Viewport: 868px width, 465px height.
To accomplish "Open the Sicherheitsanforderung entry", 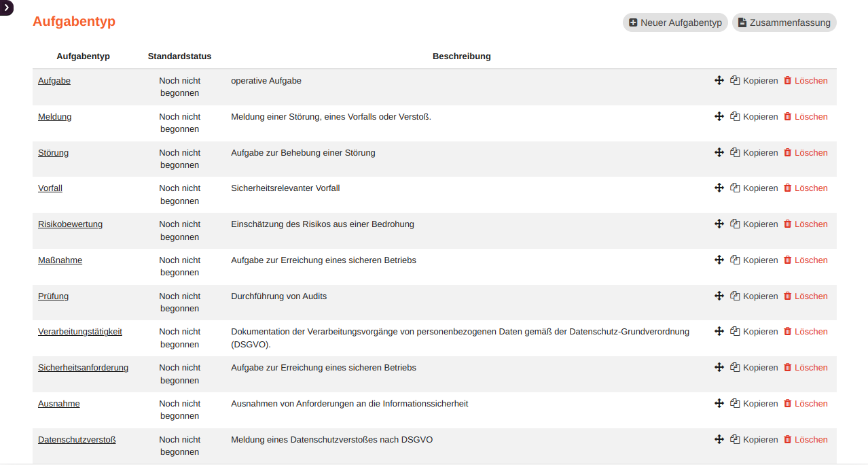I will point(83,367).
